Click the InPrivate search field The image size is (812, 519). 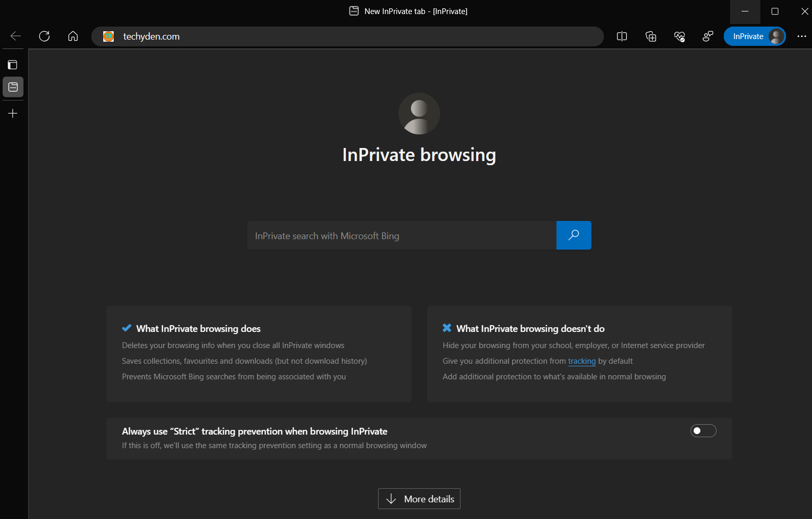402,235
